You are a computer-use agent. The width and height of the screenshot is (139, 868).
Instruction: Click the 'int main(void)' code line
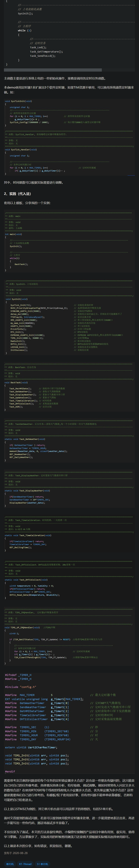13,234
